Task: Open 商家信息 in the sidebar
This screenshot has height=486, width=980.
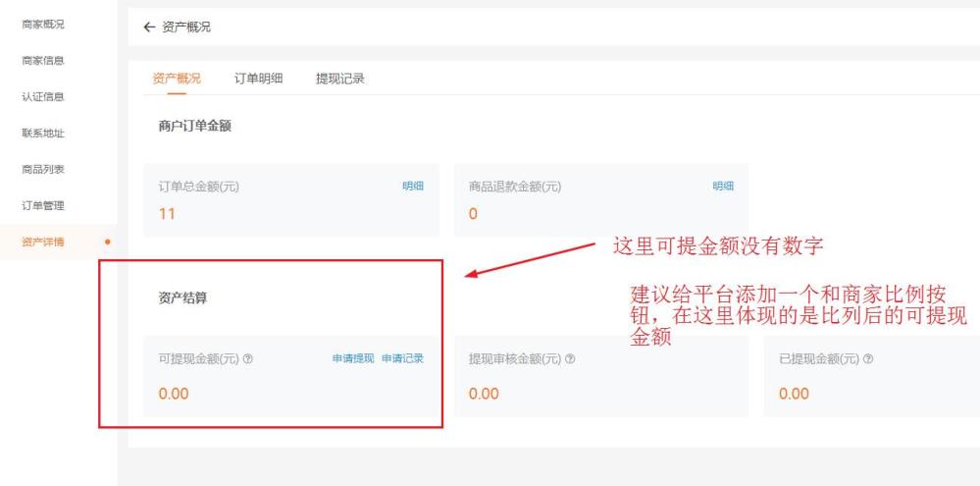Action: point(43,61)
